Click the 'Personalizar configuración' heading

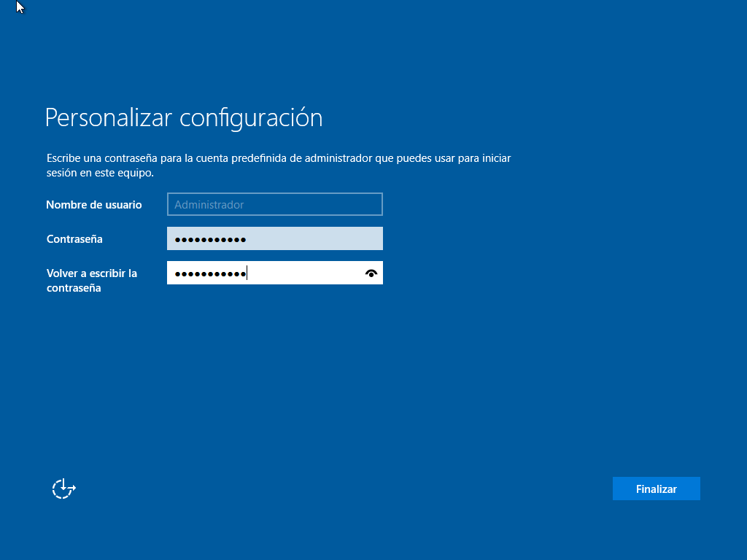pos(184,117)
